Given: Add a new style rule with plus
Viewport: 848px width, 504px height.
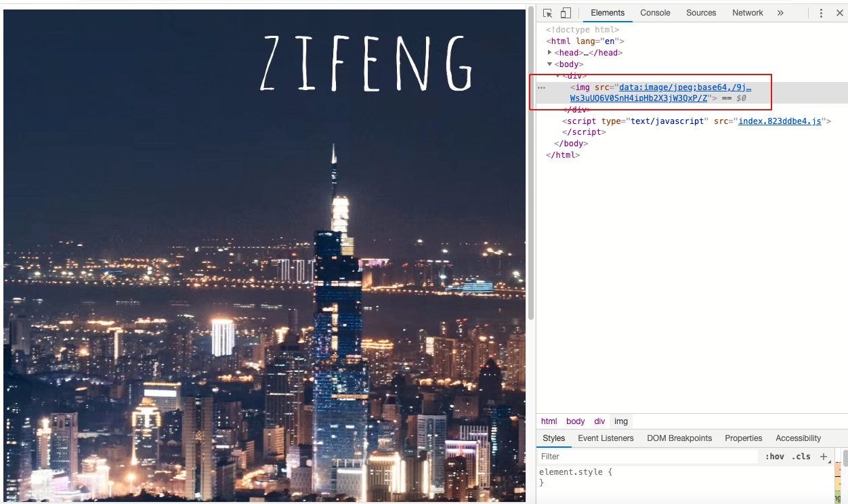Looking at the screenshot, I should pyautogui.click(x=824, y=457).
